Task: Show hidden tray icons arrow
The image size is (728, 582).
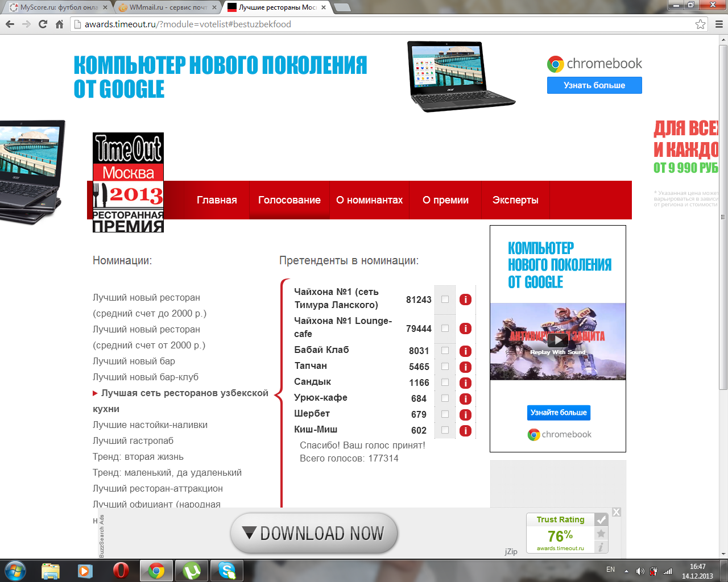Action: [x=626, y=571]
